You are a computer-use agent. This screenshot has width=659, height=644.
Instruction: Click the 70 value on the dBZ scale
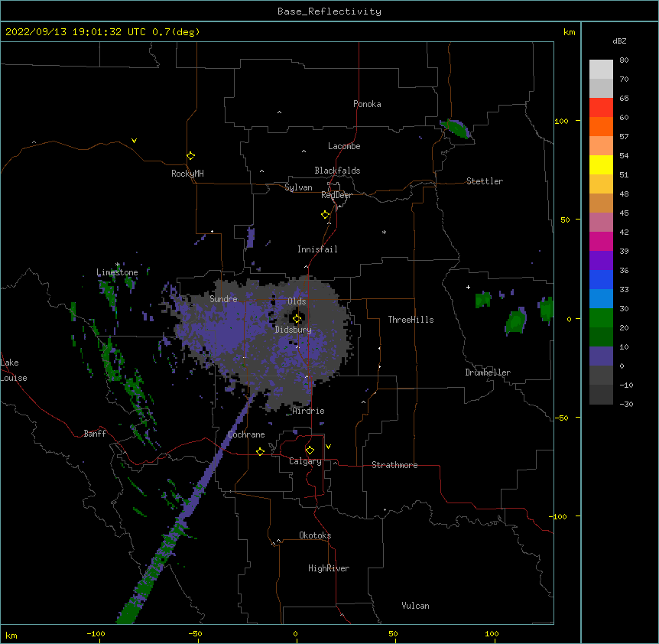click(624, 79)
